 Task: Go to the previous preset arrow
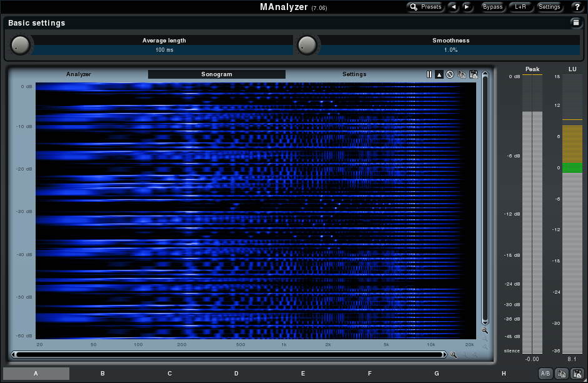(x=452, y=7)
